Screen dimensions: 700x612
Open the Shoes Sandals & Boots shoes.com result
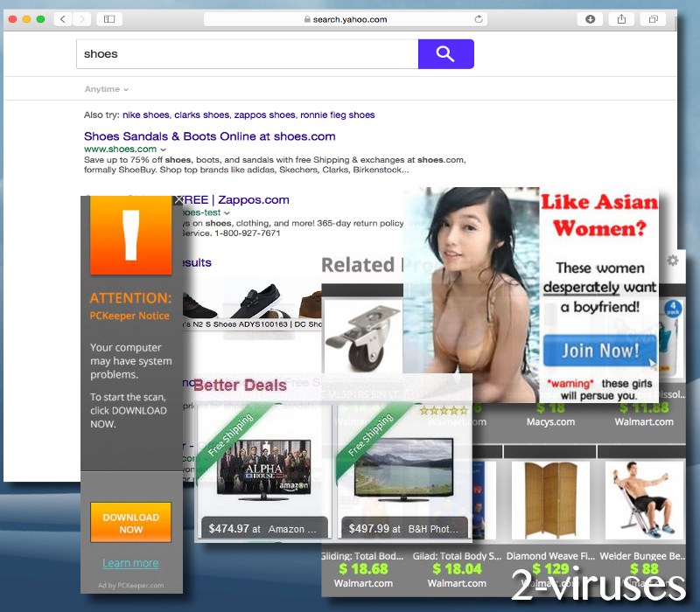click(208, 136)
